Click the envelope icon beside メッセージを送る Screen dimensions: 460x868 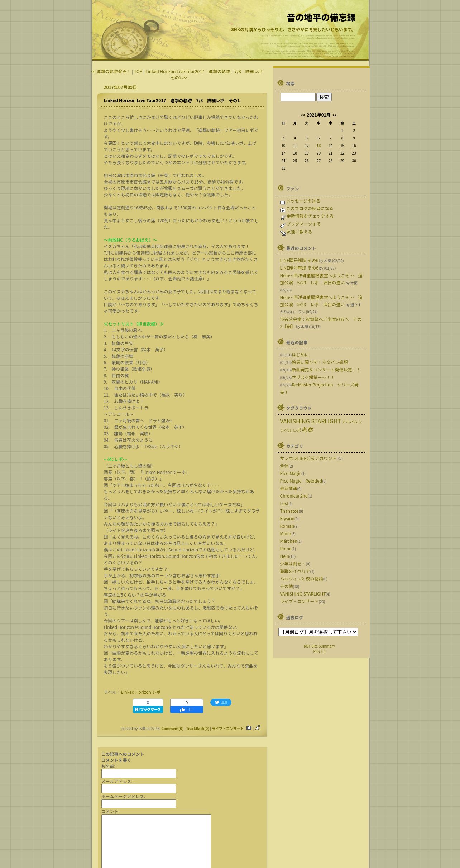(282, 203)
